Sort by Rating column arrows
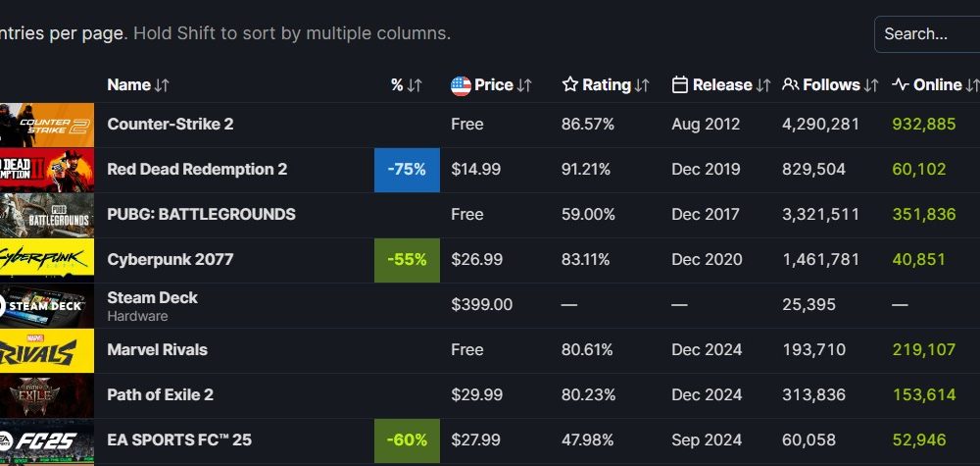Viewport: 980px width, 466px height. tap(642, 85)
